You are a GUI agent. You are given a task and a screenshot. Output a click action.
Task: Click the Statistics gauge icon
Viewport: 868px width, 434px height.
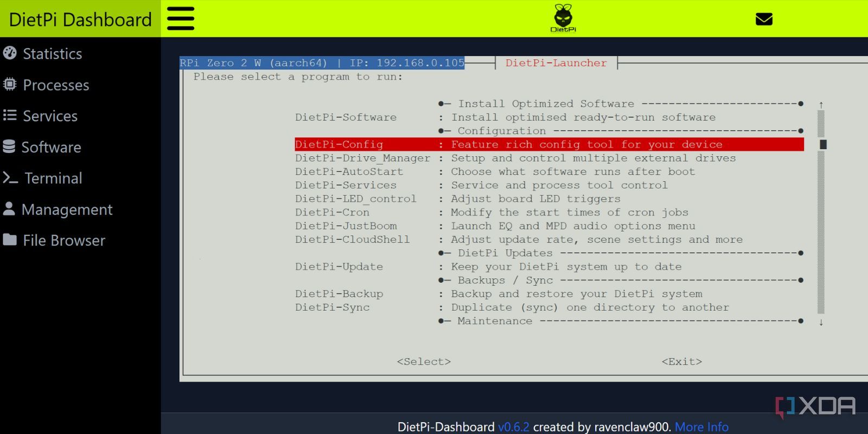pos(10,53)
